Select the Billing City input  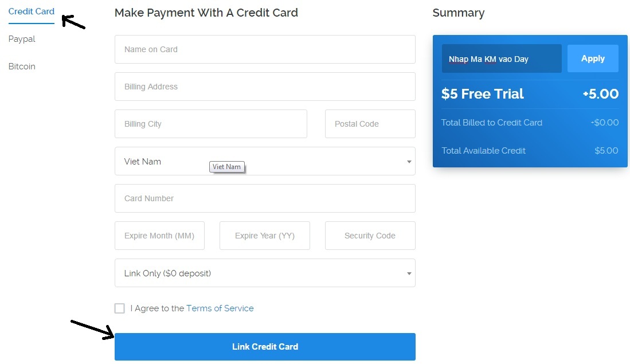(210, 124)
